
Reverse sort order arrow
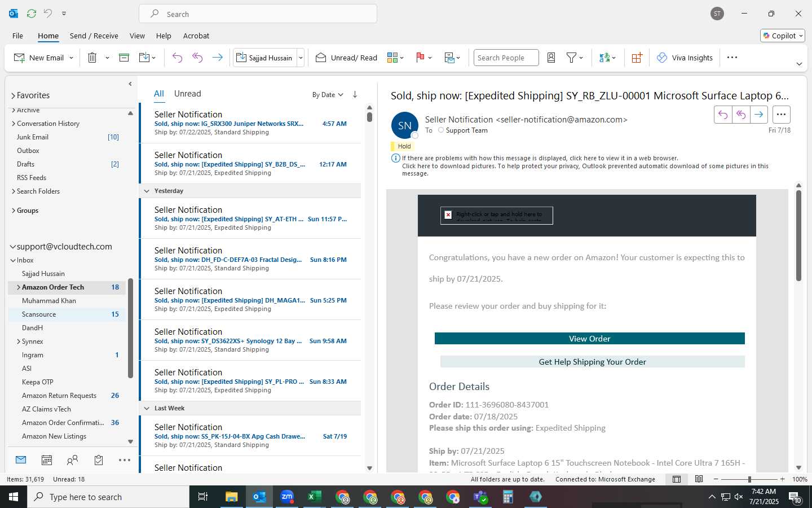355,94
